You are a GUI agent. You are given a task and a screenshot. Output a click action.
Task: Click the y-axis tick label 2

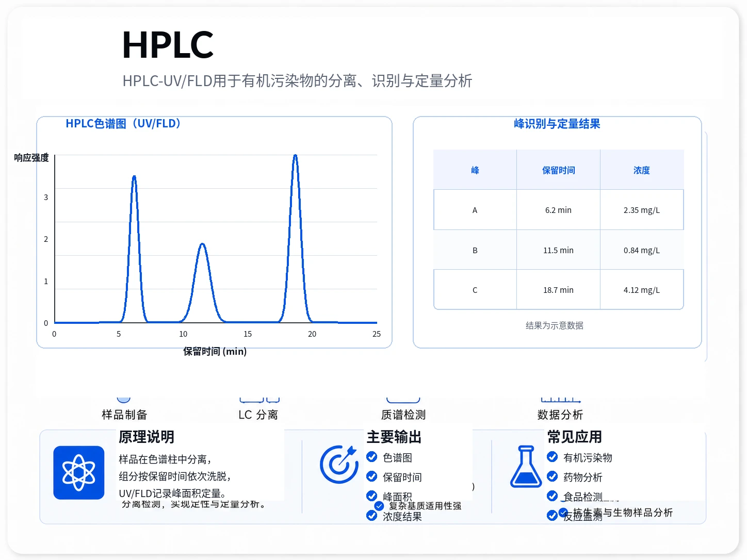46,239
